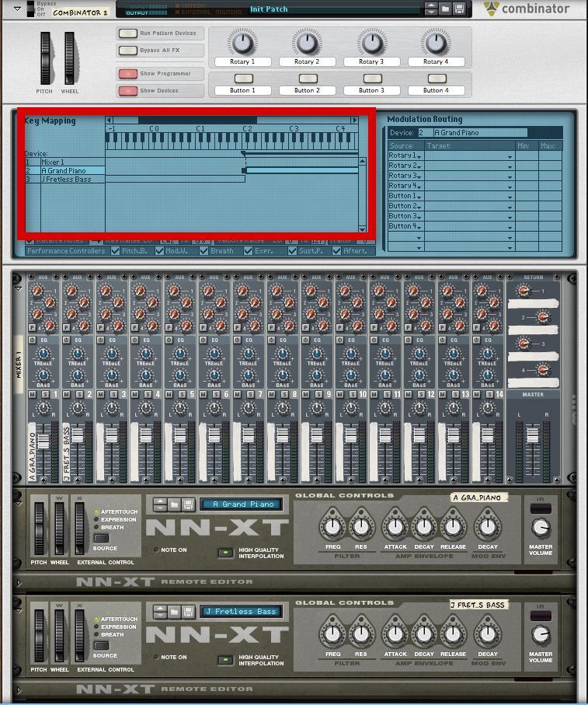Toggle Show Devices button
Viewport: 588px width, 705px height.
[128, 91]
